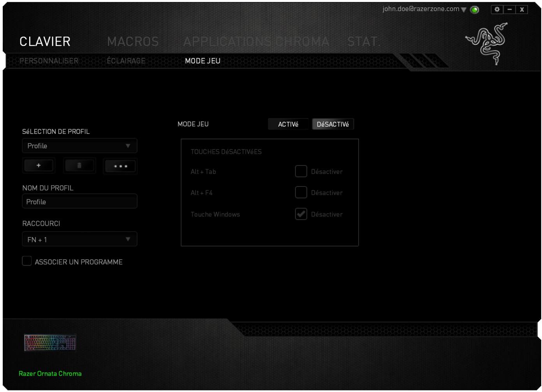542x392 pixels.
Task: Select the MODE JEU subtab
Action: pos(203,61)
